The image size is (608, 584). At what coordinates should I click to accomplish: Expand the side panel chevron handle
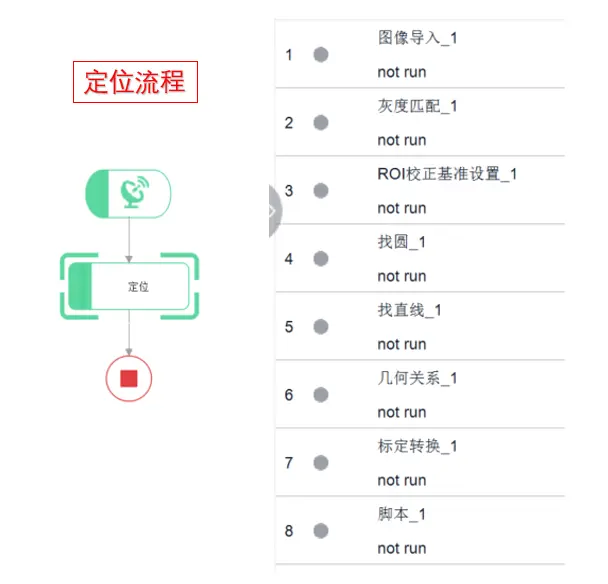pyautogui.click(x=274, y=211)
